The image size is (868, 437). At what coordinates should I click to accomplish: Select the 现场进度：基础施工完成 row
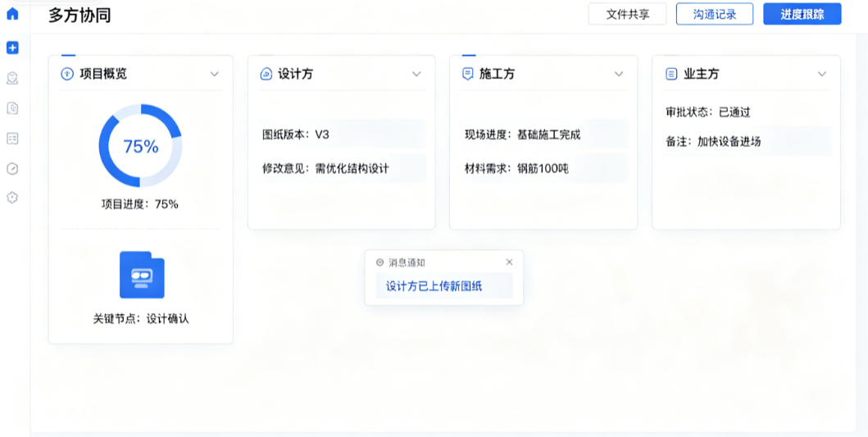tap(544, 134)
